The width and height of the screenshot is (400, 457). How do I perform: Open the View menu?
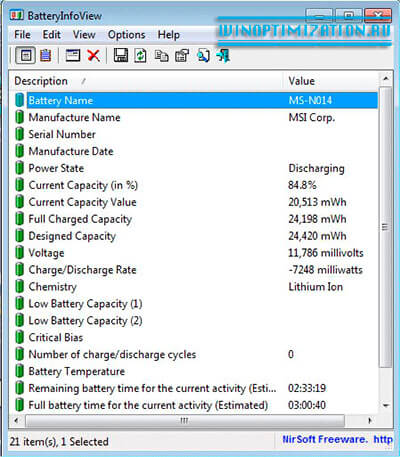[84, 35]
